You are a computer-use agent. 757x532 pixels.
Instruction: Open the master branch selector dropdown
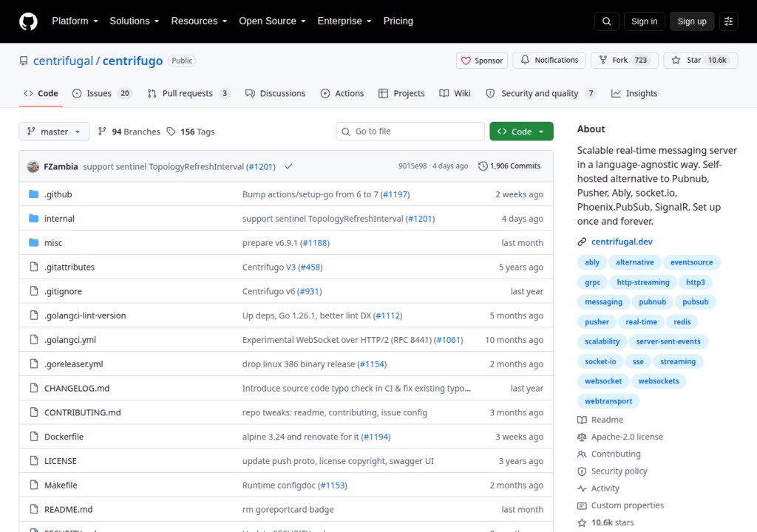[54, 132]
